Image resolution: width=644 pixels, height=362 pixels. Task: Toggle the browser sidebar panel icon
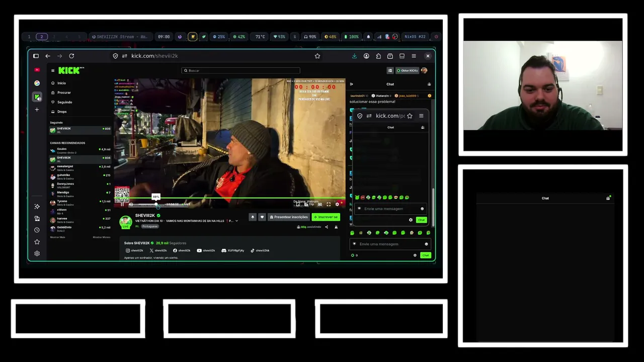coord(36,56)
